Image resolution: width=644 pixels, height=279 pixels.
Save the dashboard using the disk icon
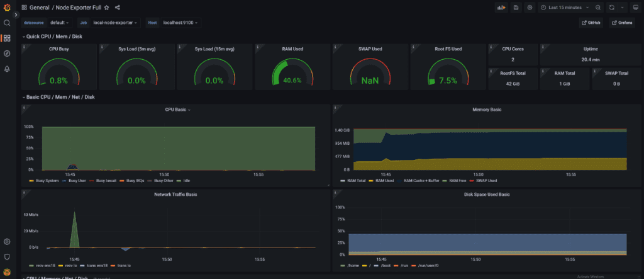pos(516,8)
